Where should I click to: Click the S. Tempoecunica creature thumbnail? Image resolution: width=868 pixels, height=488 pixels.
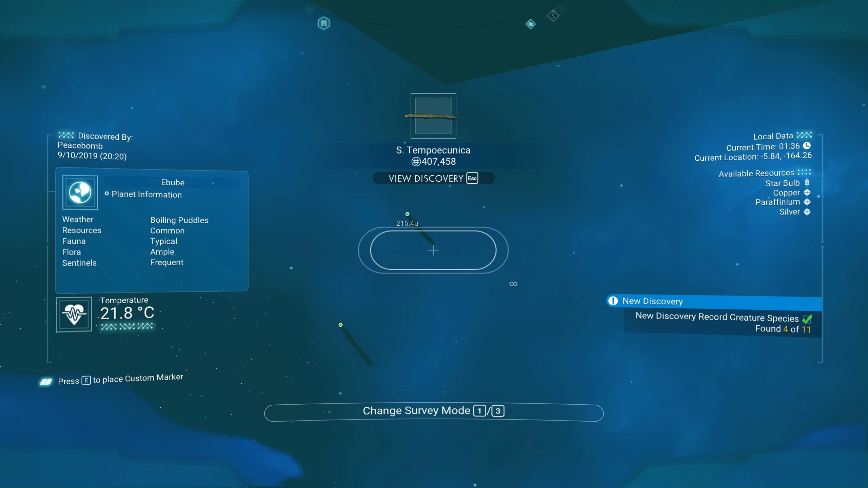(x=433, y=116)
